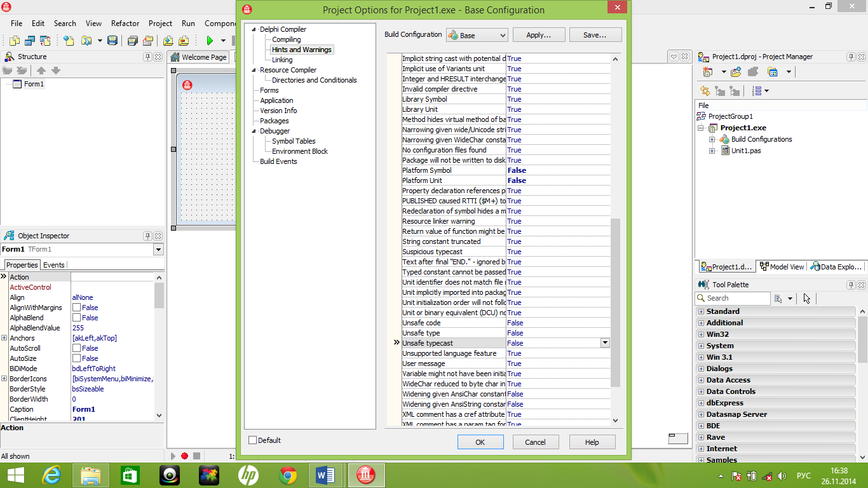
Task: Click Save icon in main IDE toolbar
Action: click(112, 41)
